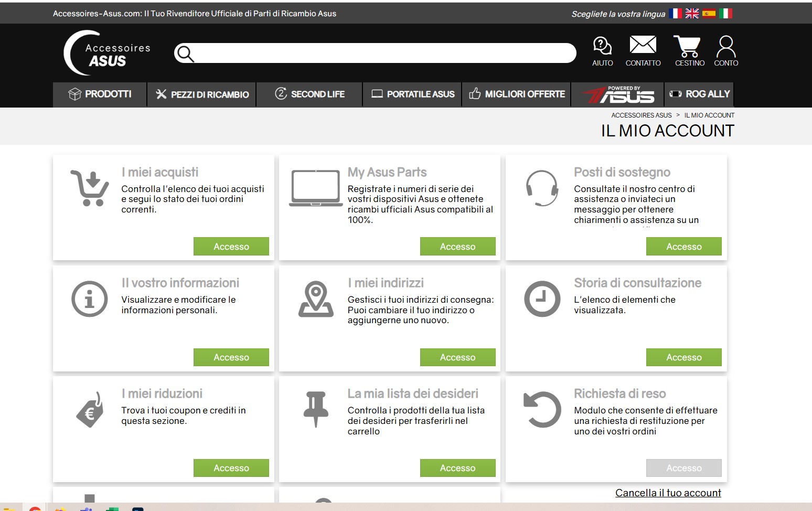
Task: Click greyed Accesso under Richiesta di reso
Action: tap(684, 468)
